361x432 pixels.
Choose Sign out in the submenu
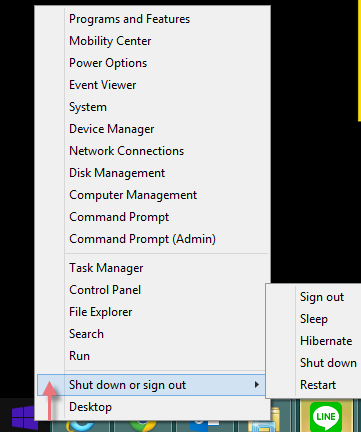[322, 297]
